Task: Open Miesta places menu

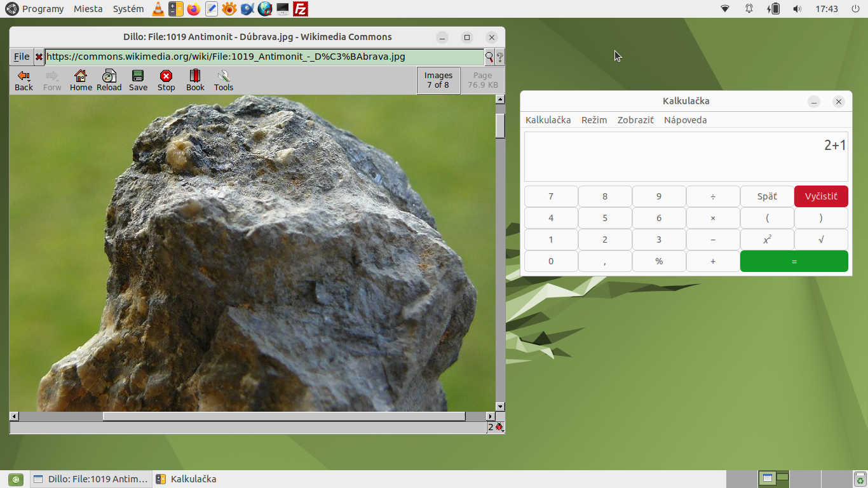Action: (88, 9)
